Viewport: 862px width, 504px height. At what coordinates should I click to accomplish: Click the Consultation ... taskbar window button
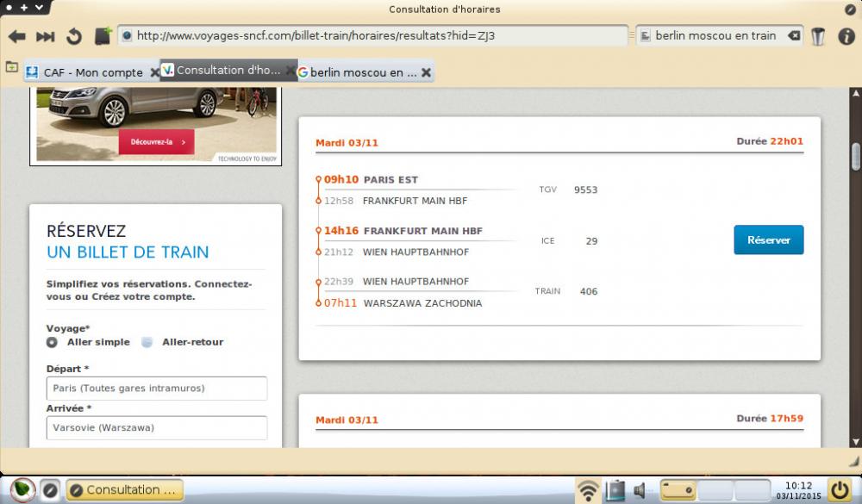125,489
